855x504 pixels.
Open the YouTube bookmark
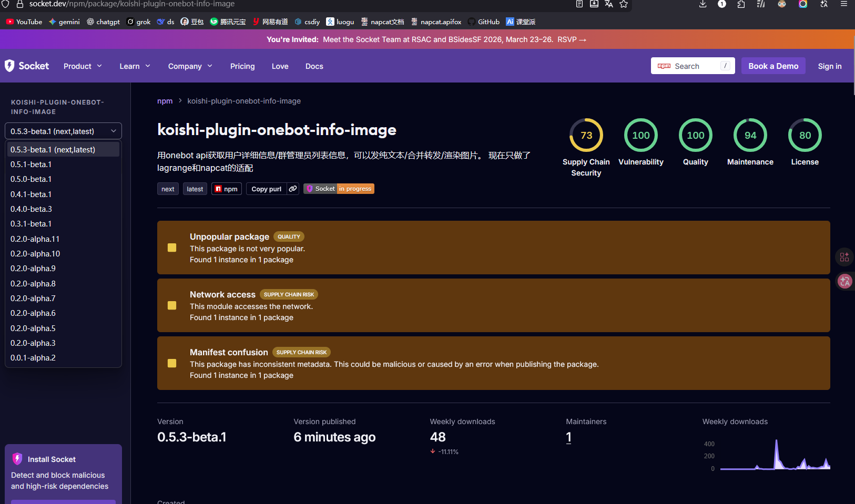pos(24,22)
